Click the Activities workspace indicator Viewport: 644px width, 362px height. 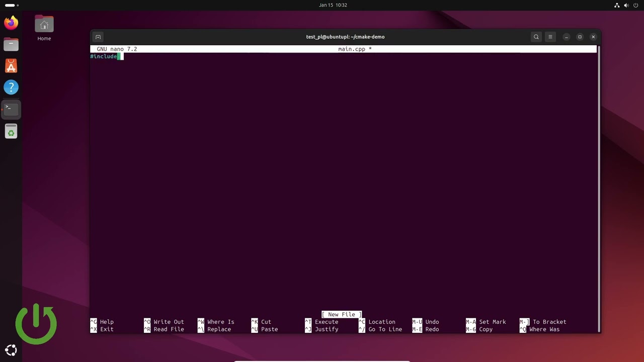pos(12,5)
